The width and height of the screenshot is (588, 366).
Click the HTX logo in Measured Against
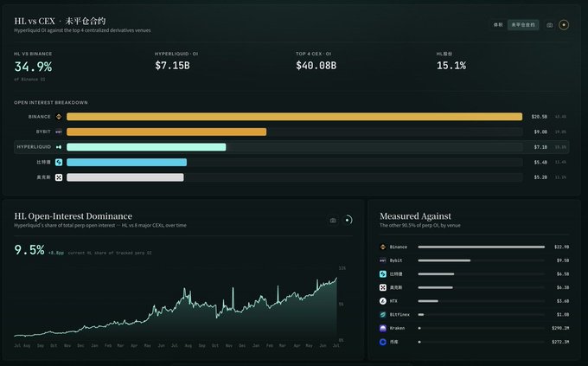[x=382, y=301]
